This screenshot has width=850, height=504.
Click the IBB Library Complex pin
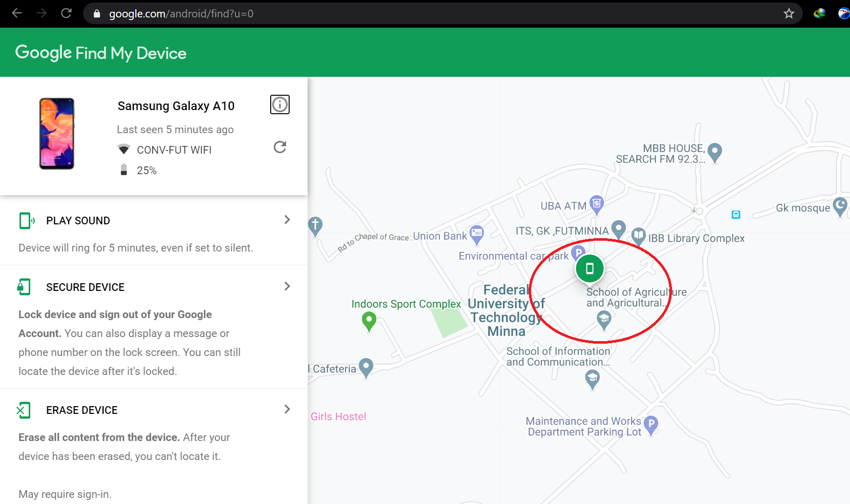(638, 236)
